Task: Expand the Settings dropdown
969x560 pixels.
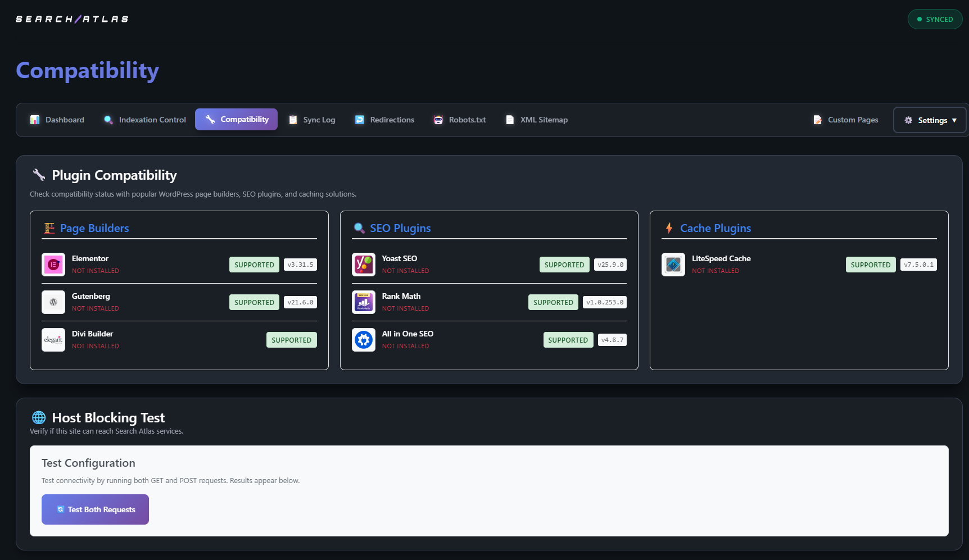Action: (x=930, y=120)
